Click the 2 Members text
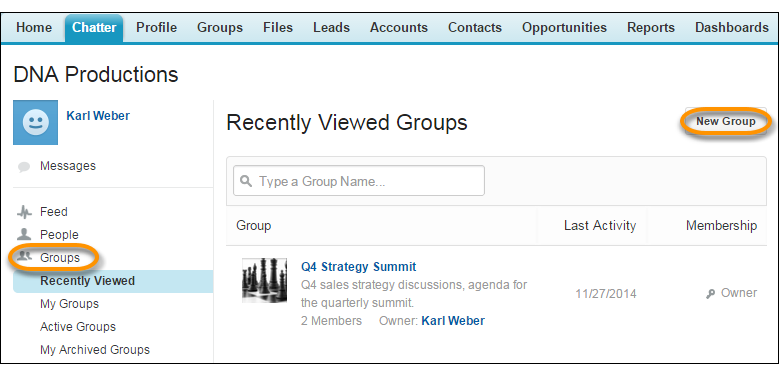This screenshot has width=779, height=381. point(331,321)
